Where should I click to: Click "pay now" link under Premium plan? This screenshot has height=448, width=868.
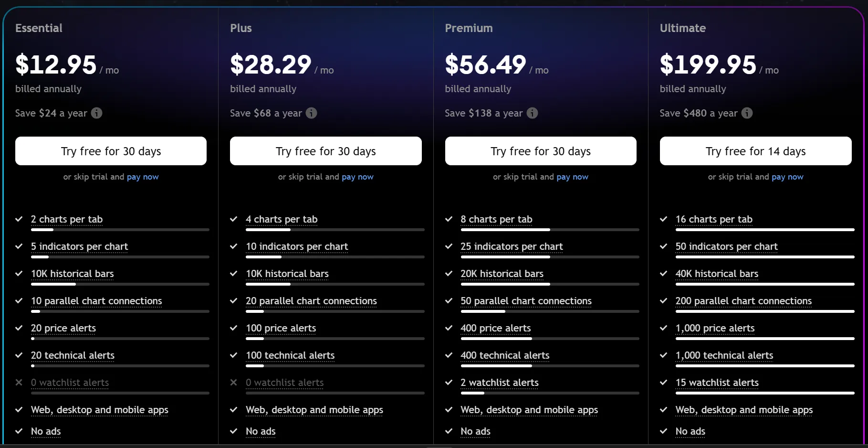tap(572, 177)
